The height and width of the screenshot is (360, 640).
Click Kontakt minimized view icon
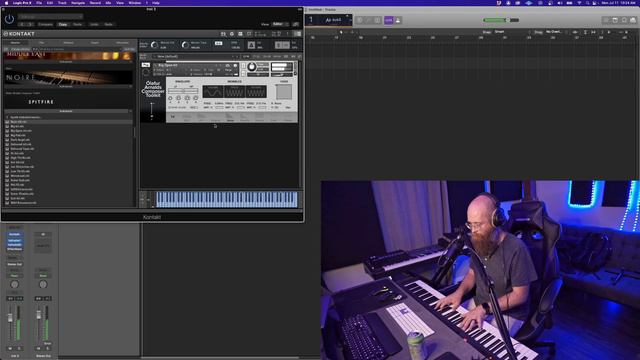pos(249,34)
